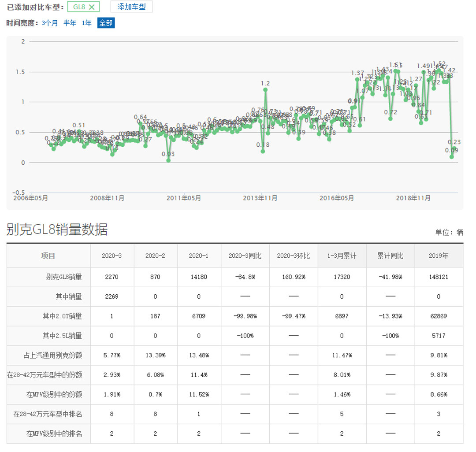Remove the GL8 comparison tag via X

[92, 7]
